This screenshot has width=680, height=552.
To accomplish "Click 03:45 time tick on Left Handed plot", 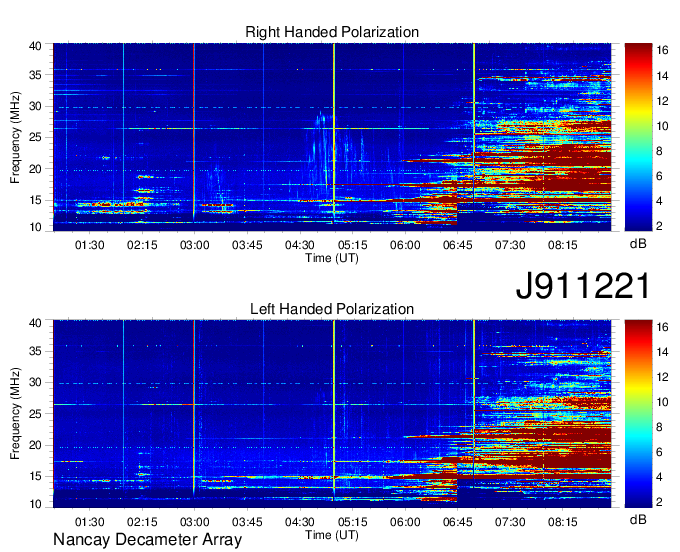I will click(247, 522).
